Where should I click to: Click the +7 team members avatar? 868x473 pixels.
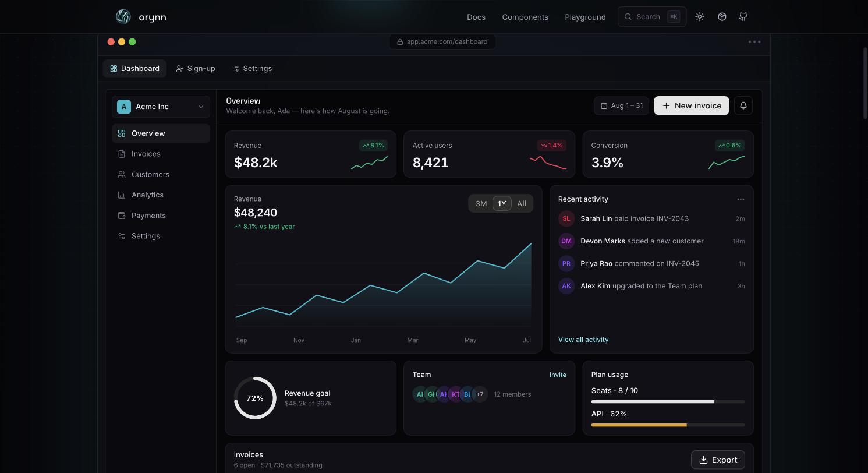pos(480,394)
